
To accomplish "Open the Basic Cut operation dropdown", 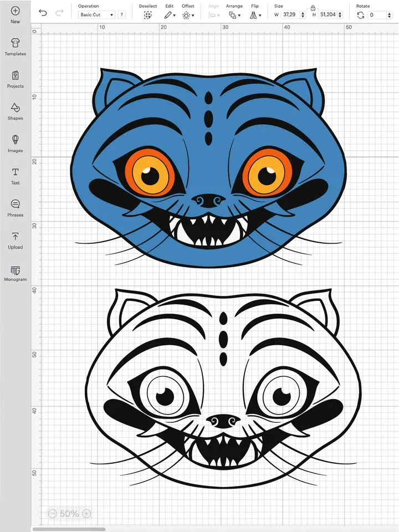I will pos(96,15).
